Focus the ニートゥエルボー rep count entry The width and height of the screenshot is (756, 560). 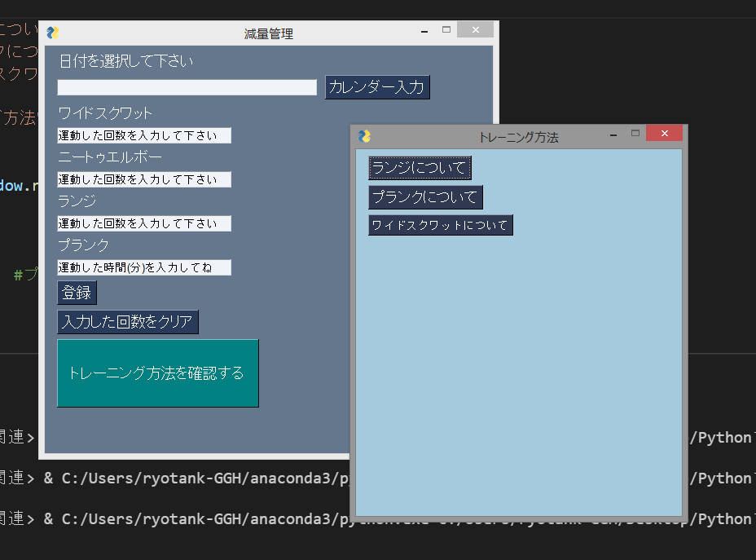[x=143, y=179]
